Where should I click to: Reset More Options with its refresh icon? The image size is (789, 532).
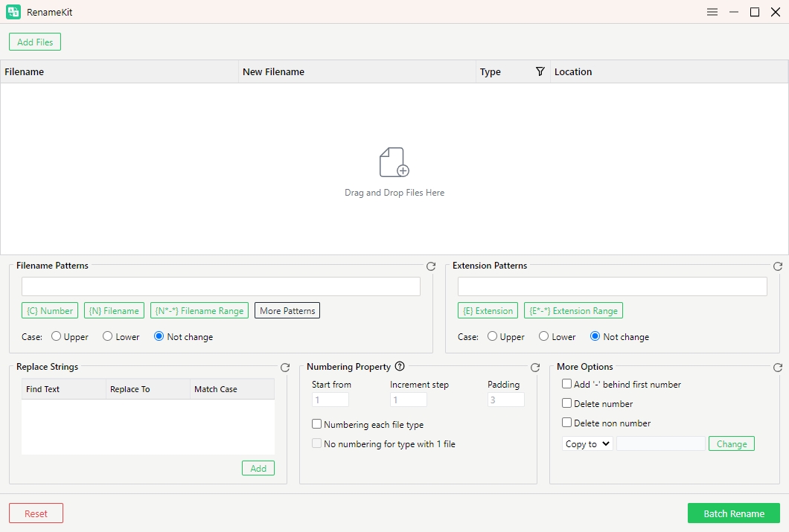click(778, 368)
